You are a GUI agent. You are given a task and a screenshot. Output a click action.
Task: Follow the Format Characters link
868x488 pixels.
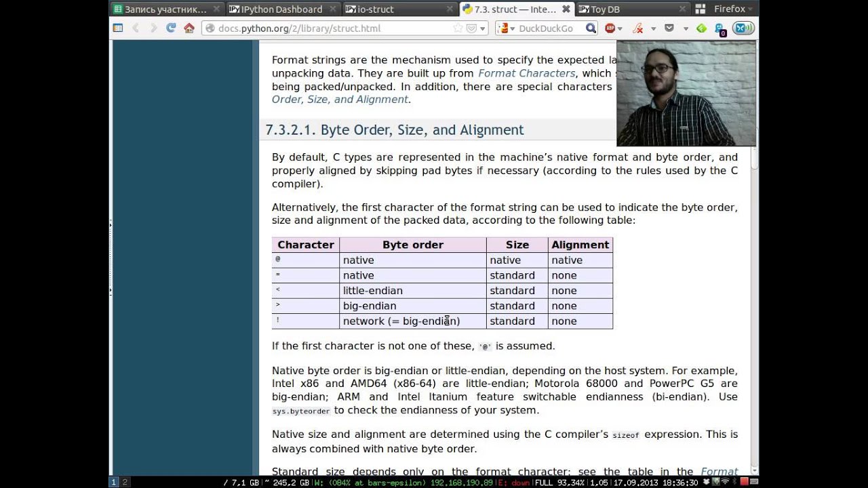(527, 73)
